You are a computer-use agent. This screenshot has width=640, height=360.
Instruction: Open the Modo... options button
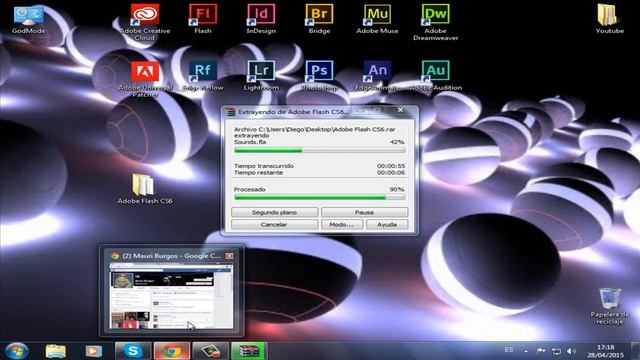point(342,224)
